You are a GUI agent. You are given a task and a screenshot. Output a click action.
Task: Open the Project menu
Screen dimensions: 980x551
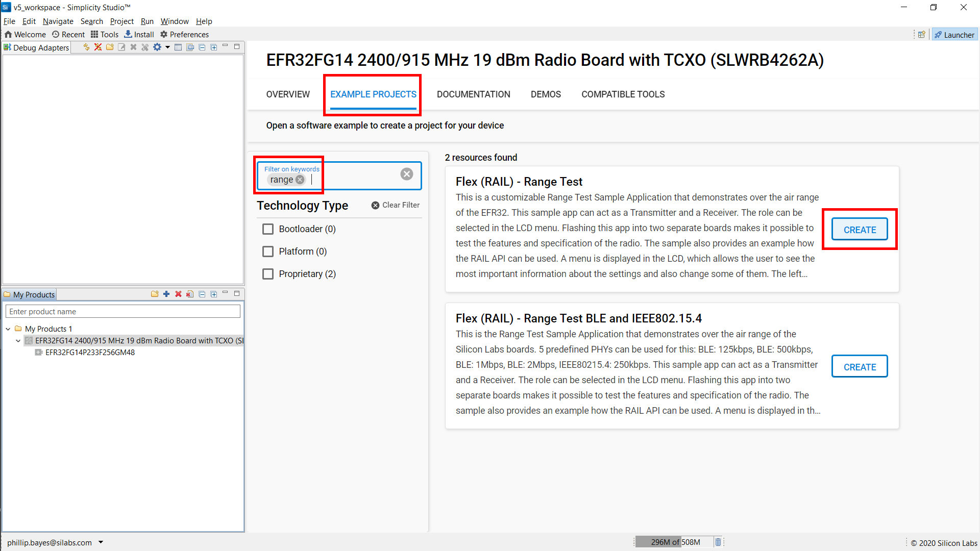pyautogui.click(x=122, y=21)
